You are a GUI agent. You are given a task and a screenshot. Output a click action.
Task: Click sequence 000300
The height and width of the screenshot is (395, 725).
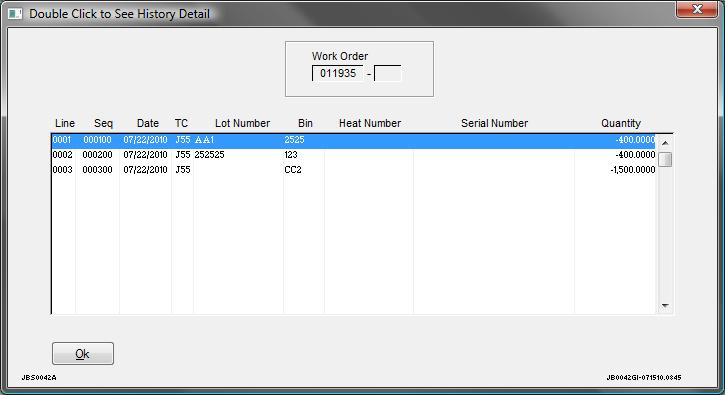coord(97,170)
